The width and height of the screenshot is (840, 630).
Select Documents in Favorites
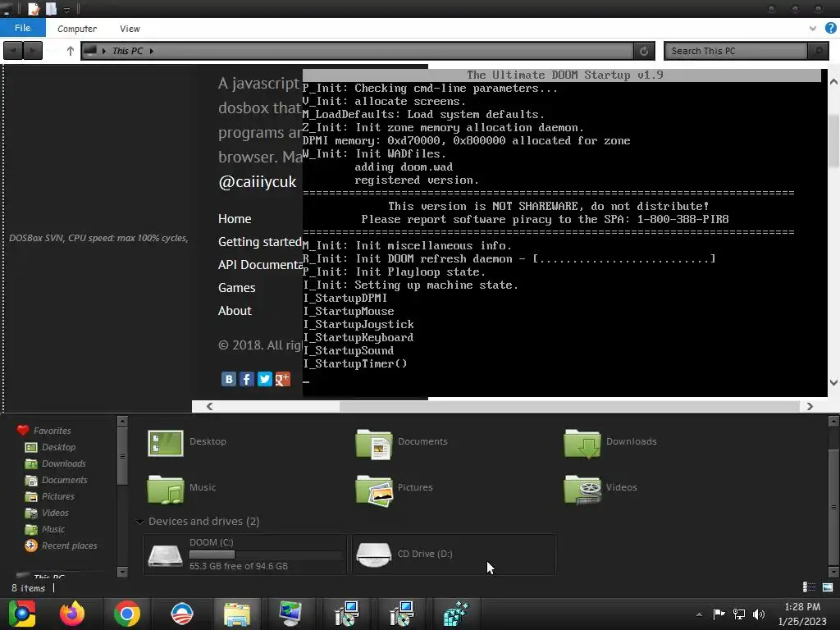[x=57, y=480]
